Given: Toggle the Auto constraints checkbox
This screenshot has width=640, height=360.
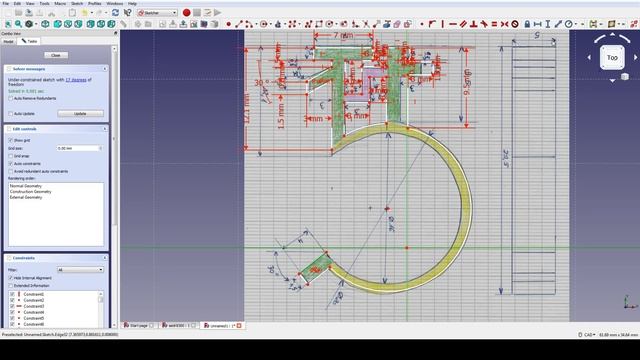Looking at the screenshot, I should click(x=11, y=164).
